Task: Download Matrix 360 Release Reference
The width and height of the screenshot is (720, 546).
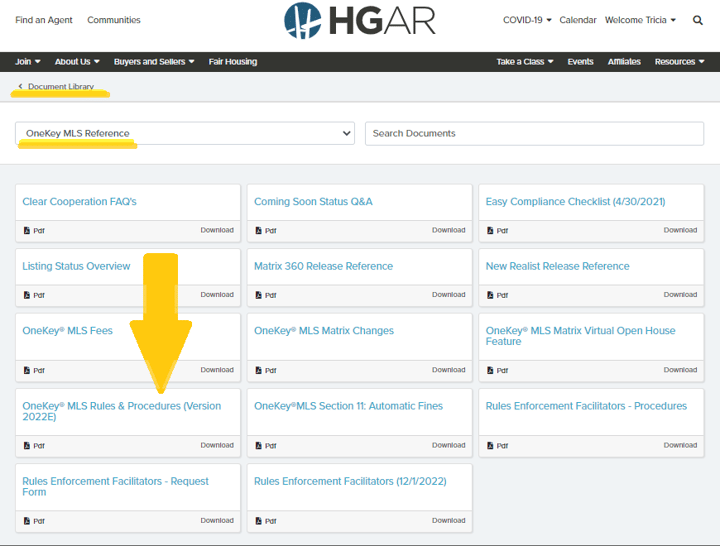Action: click(x=448, y=294)
